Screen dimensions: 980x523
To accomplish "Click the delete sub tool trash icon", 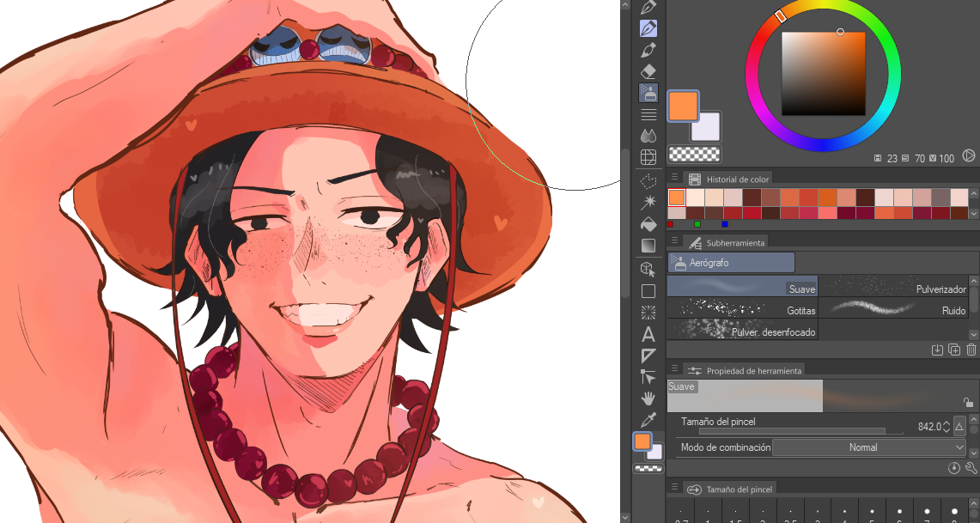I will coord(971,350).
